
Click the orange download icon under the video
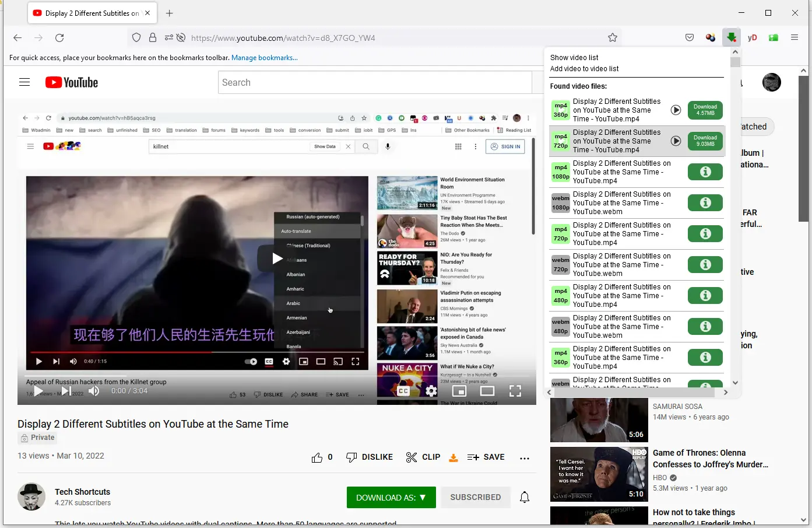[454, 457]
